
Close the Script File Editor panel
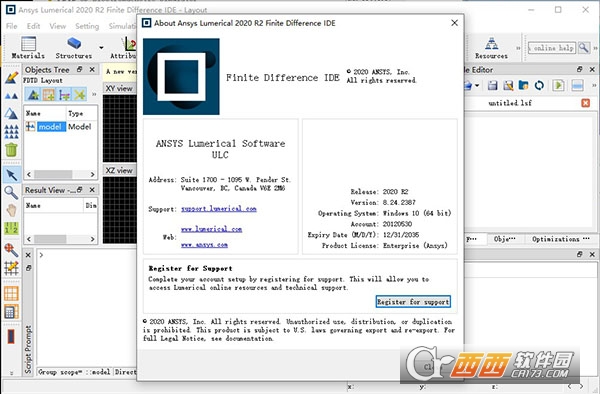click(x=592, y=70)
